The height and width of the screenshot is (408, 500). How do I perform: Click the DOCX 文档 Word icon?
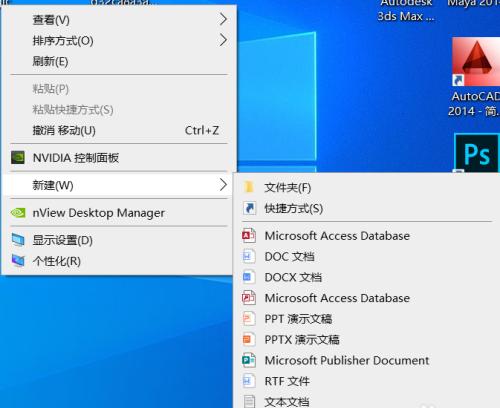point(249,277)
